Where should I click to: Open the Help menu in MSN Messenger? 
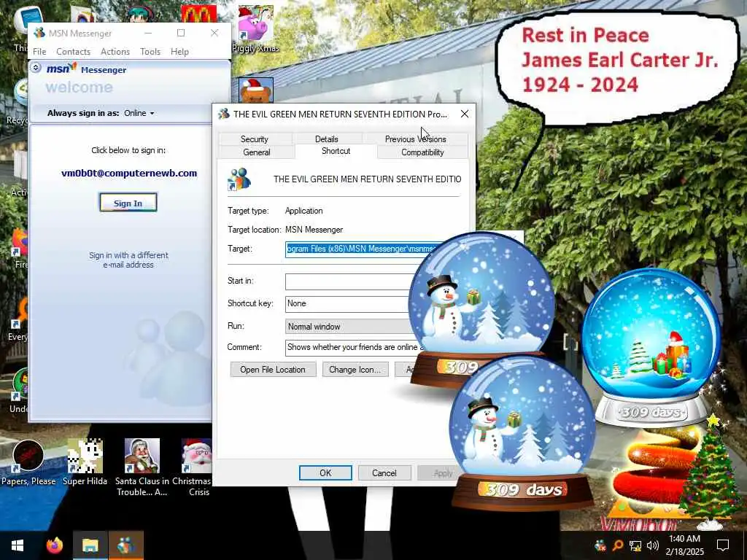[179, 52]
